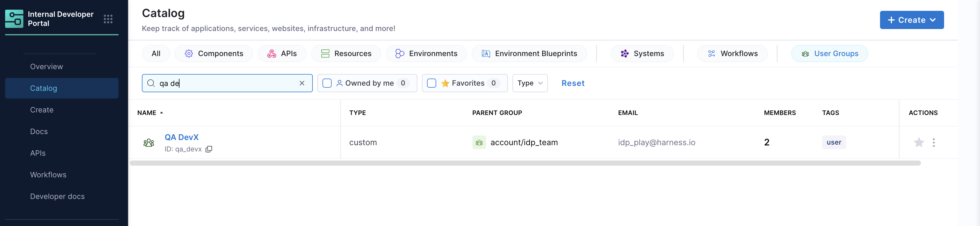Select the Environment Blueprints tab
The image size is (980, 226).
(529, 54)
